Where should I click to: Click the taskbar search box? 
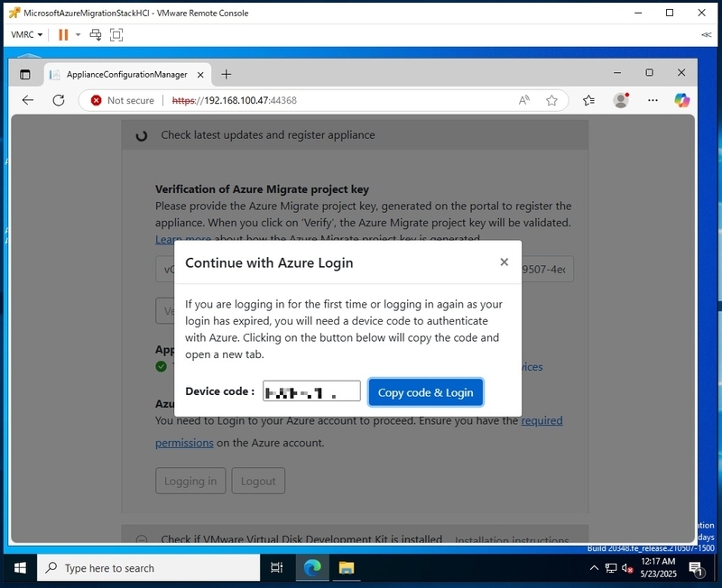pos(148,568)
